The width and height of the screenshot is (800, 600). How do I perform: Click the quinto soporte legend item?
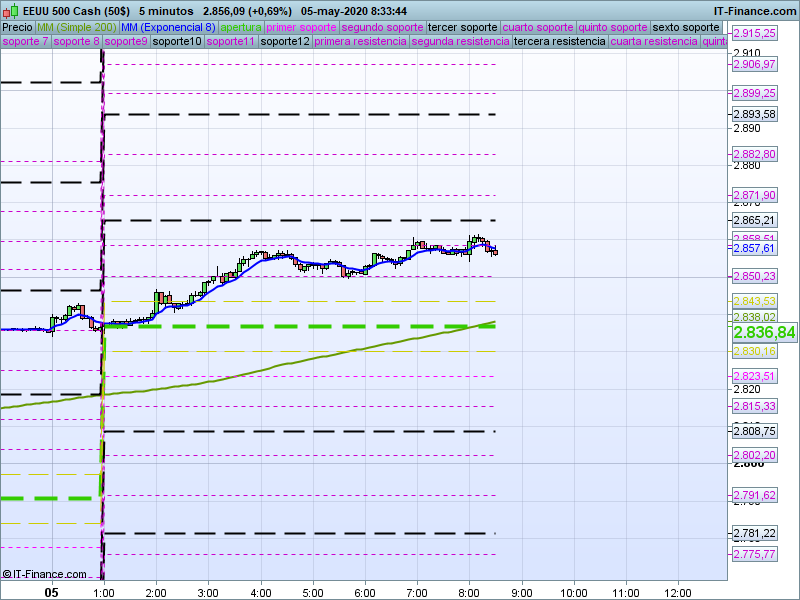[x=614, y=27]
